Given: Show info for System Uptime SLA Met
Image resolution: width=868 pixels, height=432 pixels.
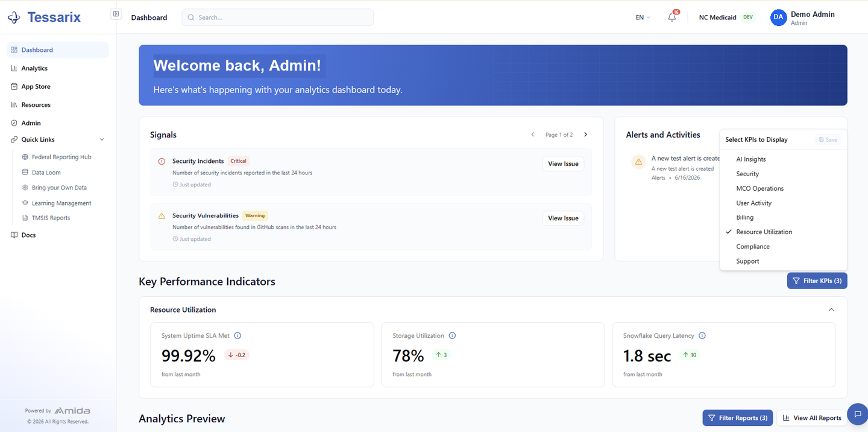Looking at the screenshot, I should tap(237, 335).
